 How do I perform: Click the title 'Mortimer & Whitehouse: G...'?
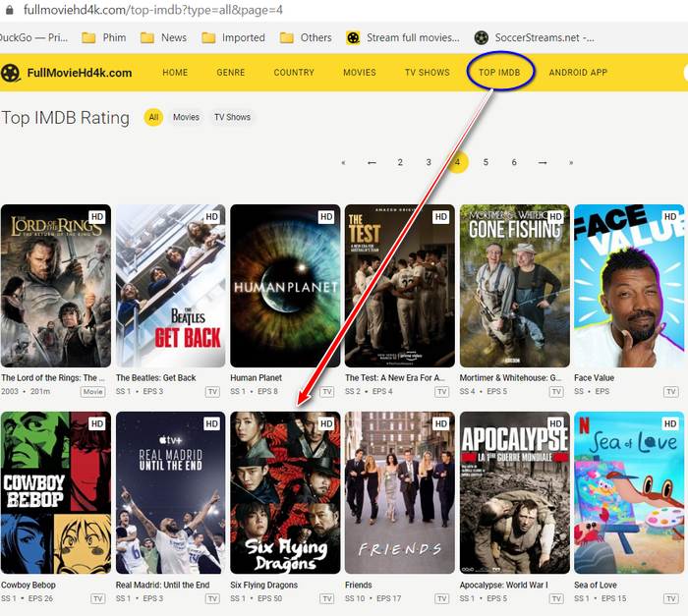511,378
